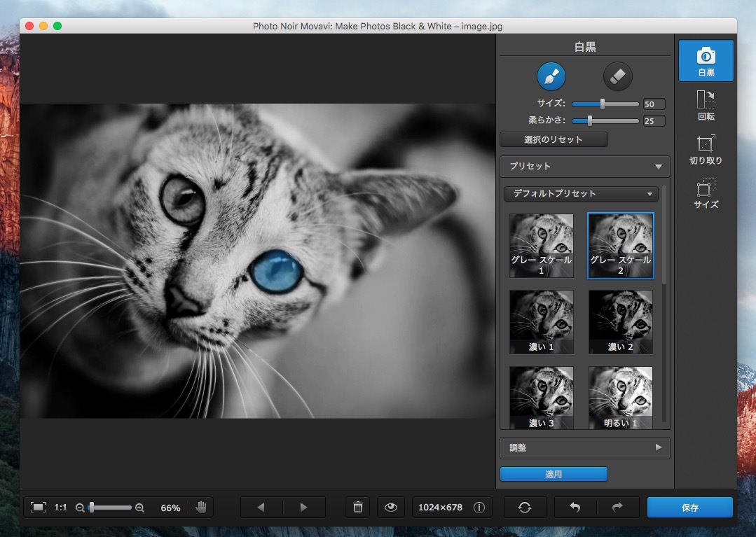Open the 回転 rotate tool
The height and width of the screenshot is (537, 756).
click(706, 104)
